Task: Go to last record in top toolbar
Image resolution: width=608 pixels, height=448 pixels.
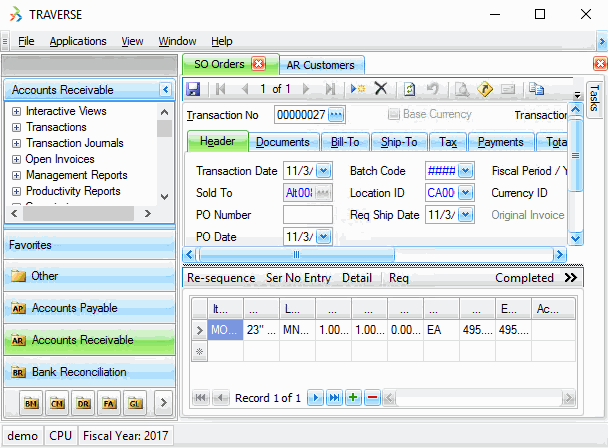Action: pyautogui.click(x=330, y=89)
